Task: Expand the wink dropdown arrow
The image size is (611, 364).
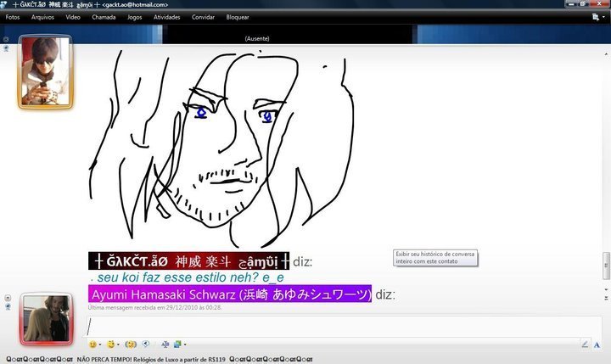Action: point(120,344)
